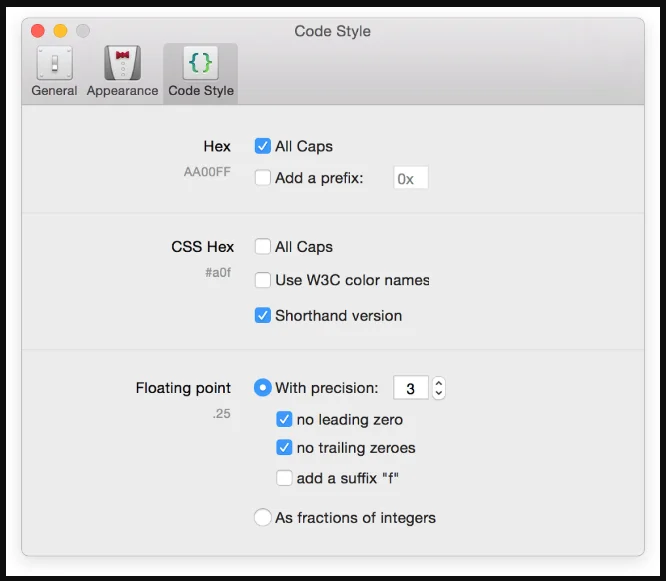
Task: Select As fractions of integers radio button
Action: [x=262, y=517]
